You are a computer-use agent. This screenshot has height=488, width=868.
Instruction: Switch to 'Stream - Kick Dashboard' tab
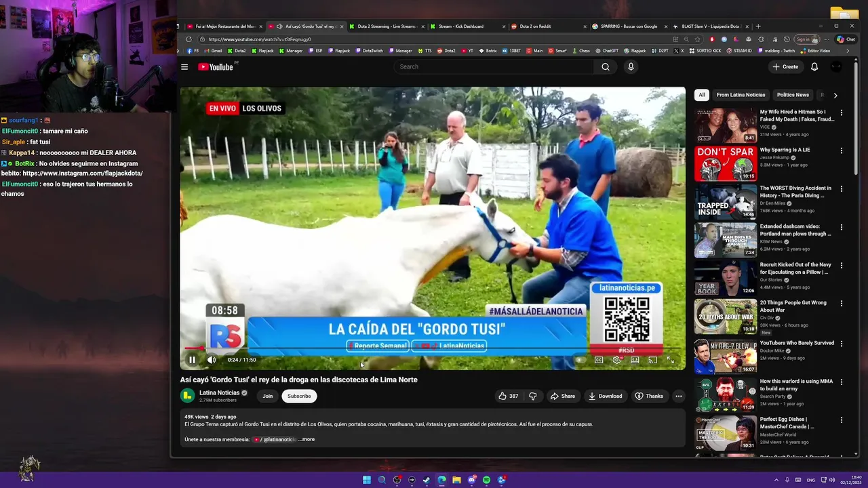468,26
